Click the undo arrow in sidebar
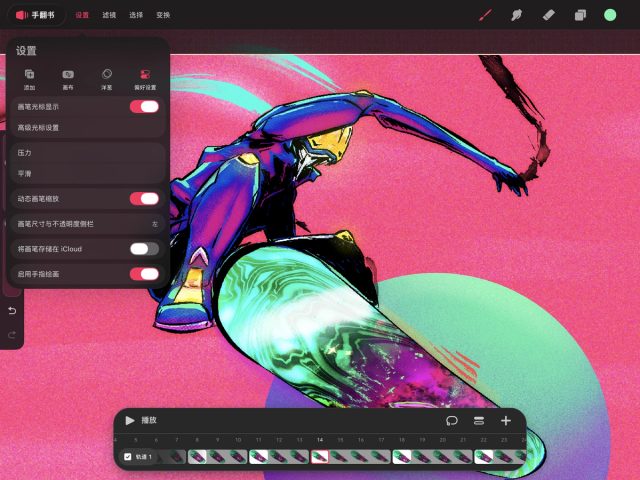The width and height of the screenshot is (640, 480). coord(12,311)
